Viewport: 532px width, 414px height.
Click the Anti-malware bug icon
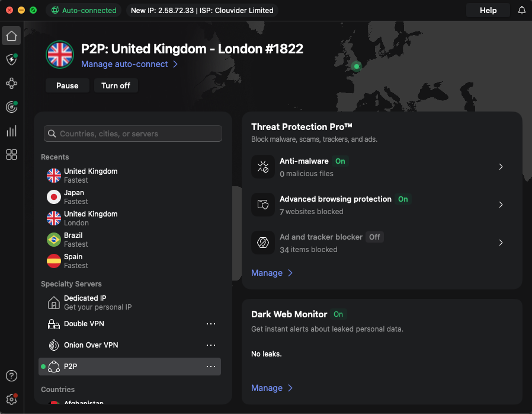click(263, 167)
